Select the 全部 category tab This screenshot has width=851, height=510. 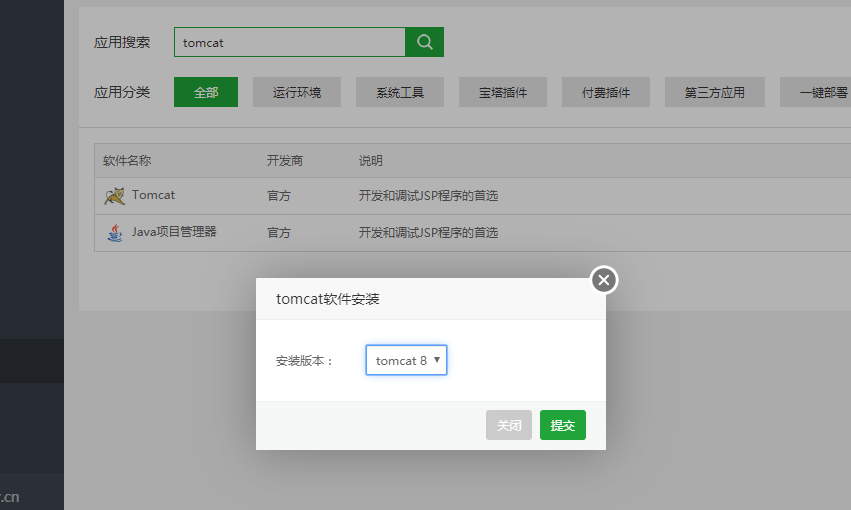206,92
